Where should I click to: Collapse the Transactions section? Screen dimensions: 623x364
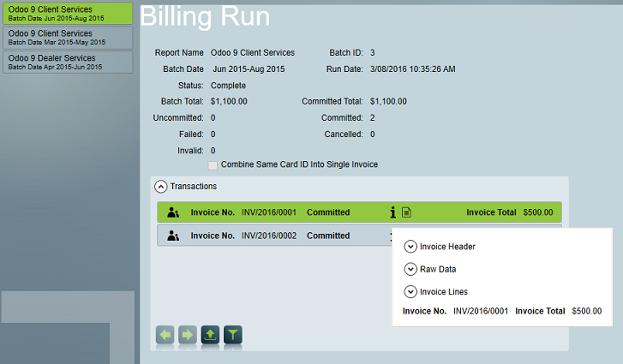point(160,186)
